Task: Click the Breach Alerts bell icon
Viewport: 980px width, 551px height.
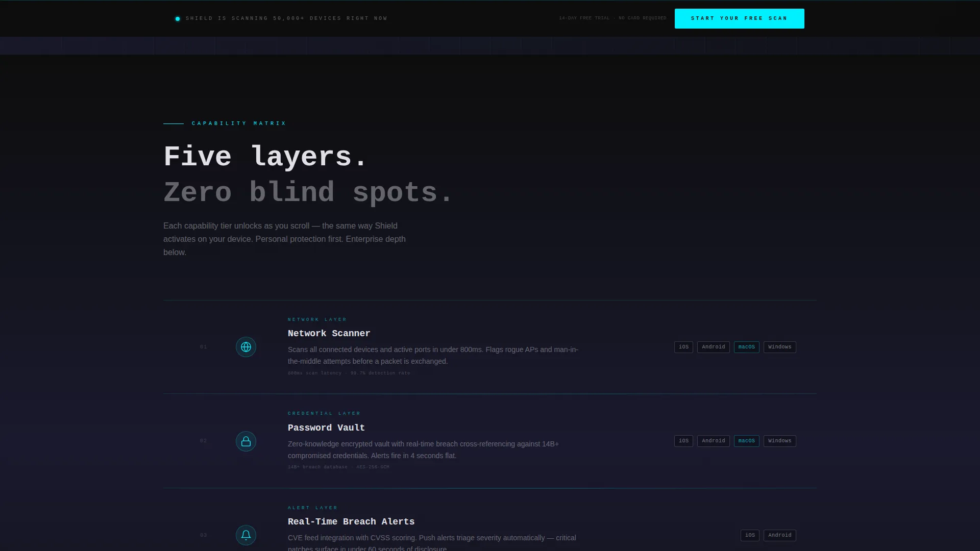Action: pyautogui.click(x=246, y=535)
